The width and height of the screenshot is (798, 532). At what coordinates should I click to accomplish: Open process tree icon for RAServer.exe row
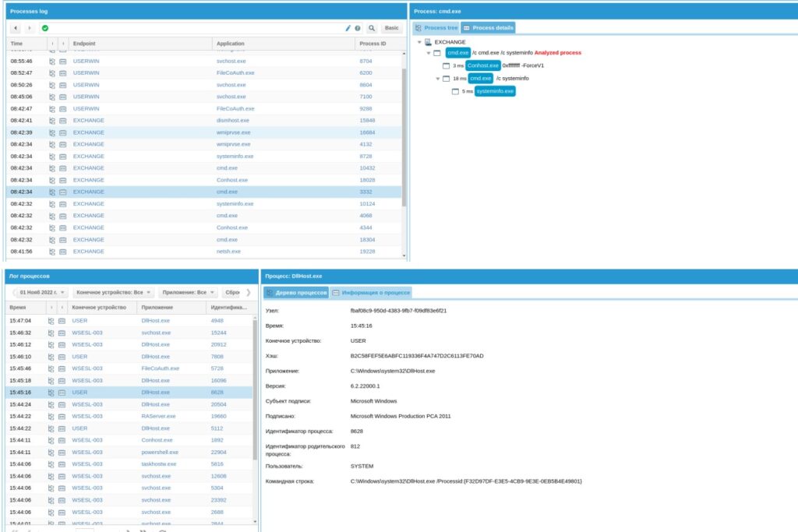point(52,416)
